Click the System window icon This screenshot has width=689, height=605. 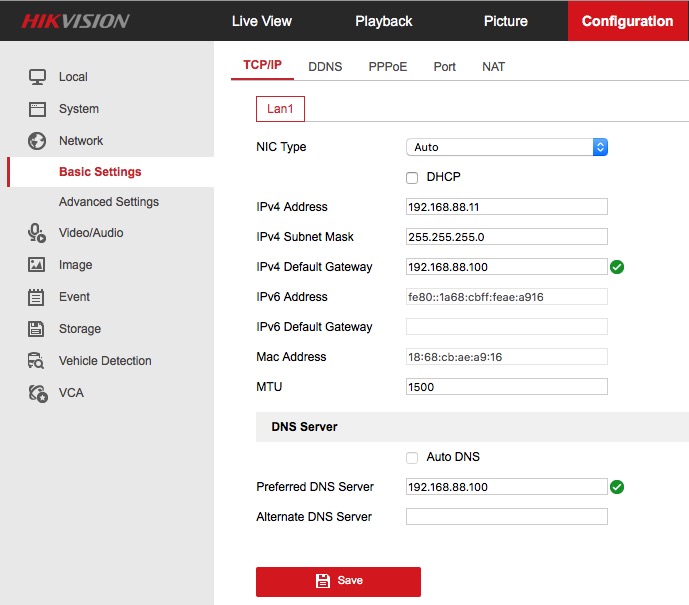coord(37,109)
